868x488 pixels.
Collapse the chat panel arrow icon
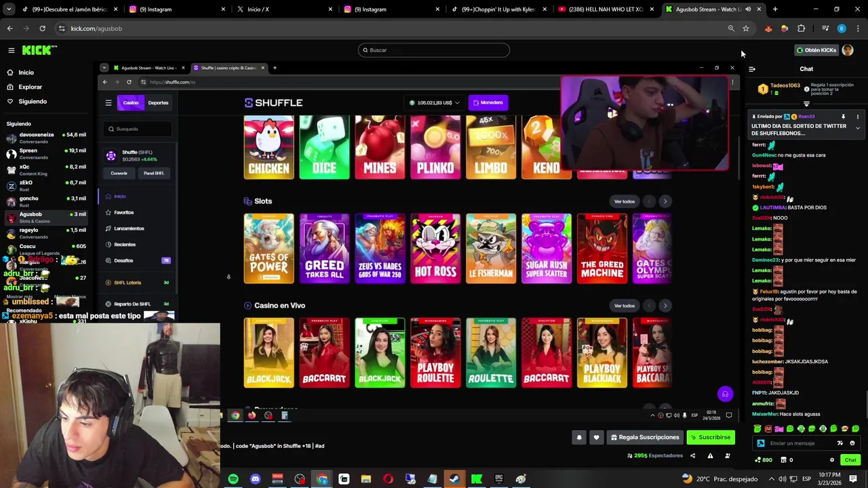click(752, 69)
